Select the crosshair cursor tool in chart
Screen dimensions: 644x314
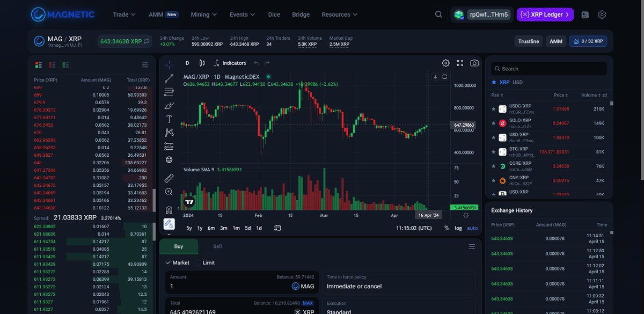coord(169,65)
